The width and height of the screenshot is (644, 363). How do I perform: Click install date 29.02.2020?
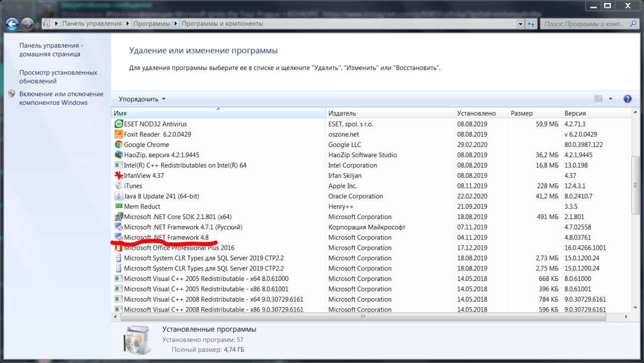click(472, 144)
